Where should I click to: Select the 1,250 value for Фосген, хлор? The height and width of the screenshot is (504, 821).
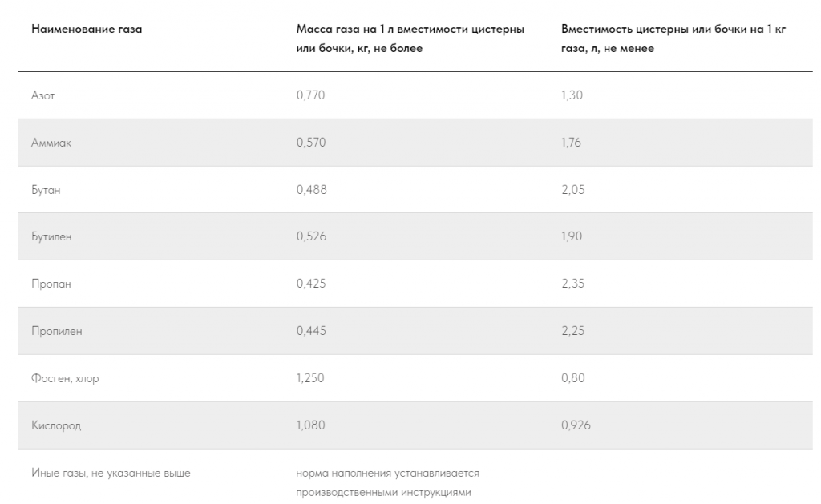tap(310, 378)
